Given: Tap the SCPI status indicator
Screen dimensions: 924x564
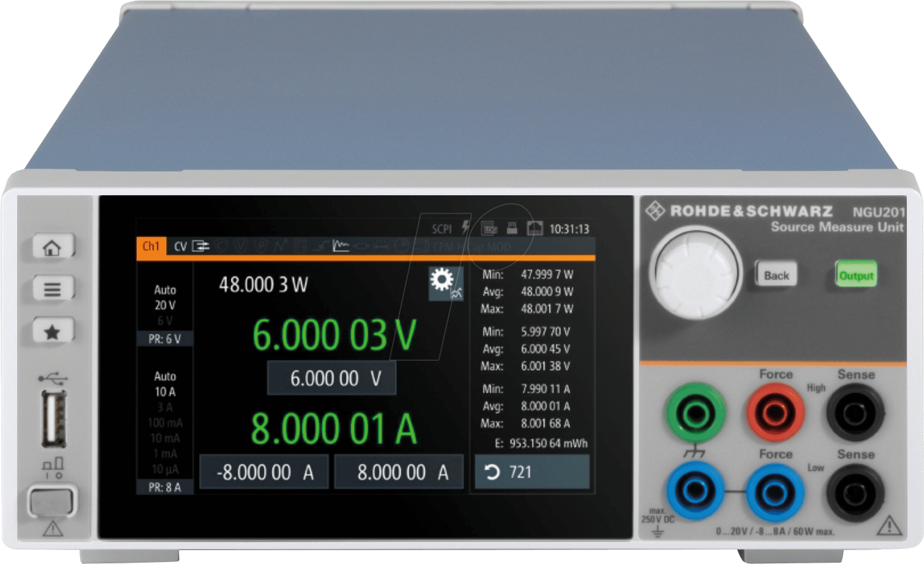Looking at the screenshot, I should point(442,229).
